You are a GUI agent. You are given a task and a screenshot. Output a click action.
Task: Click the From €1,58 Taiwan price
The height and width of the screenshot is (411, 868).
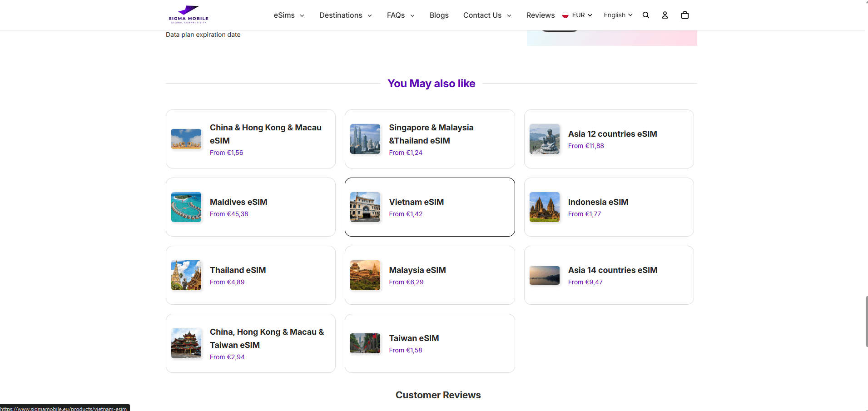point(406,350)
